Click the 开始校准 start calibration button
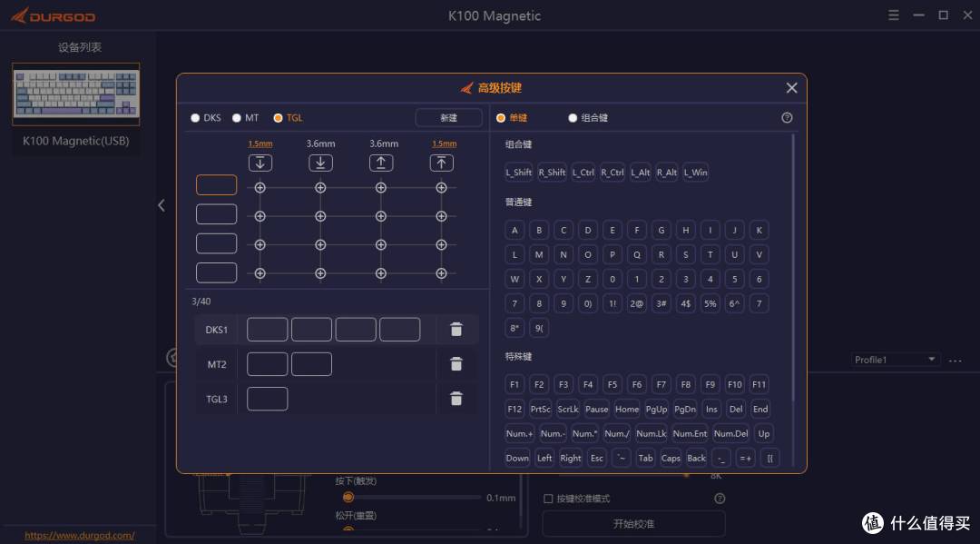Screen dimensions: 980x544 [x=633, y=524]
